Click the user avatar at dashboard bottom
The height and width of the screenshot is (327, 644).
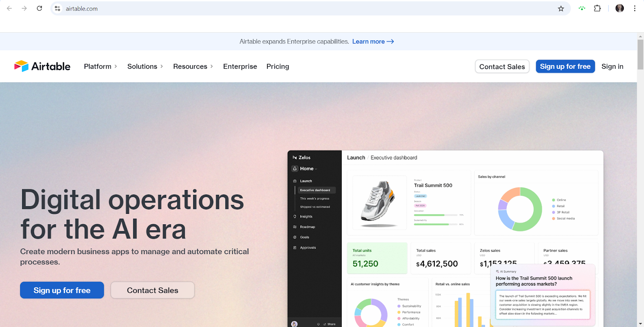[x=294, y=324]
